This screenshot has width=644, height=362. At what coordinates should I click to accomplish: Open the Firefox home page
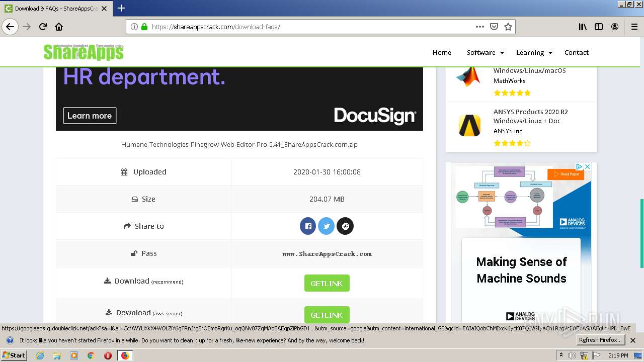click(x=59, y=27)
